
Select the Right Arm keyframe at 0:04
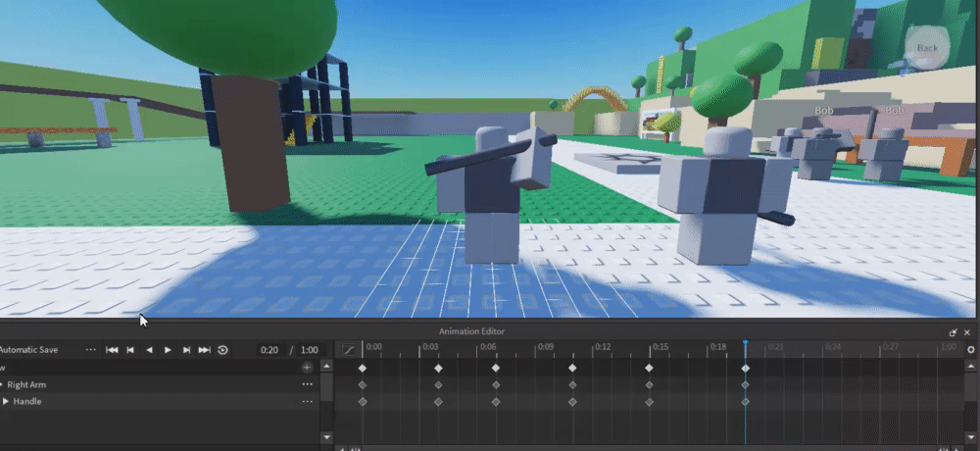pos(438,385)
